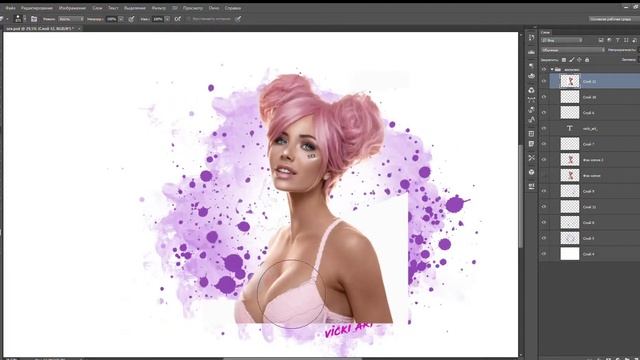
Task: Hide the vicki_art text layer
Action: [544, 128]
